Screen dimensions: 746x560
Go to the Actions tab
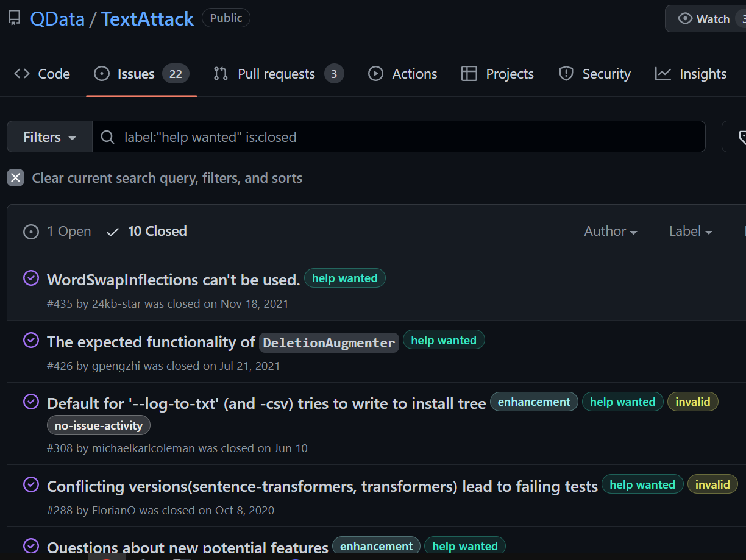(x=403, y=74)
